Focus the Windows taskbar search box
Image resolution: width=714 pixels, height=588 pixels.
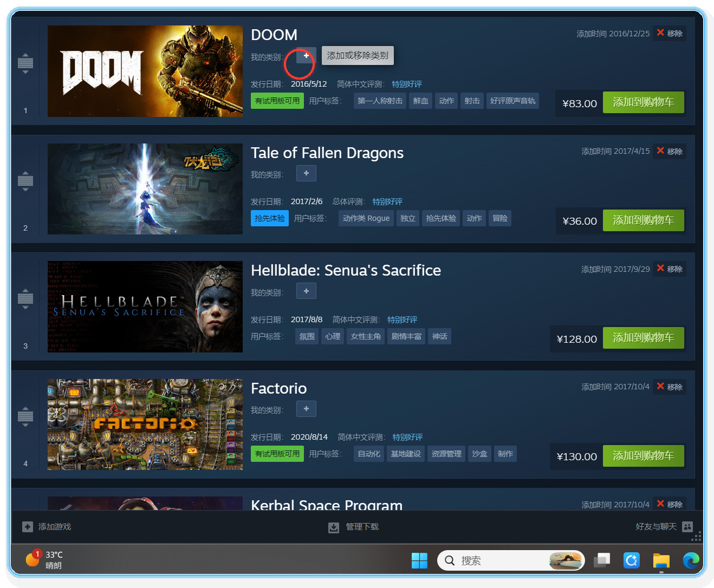(511, 560)
